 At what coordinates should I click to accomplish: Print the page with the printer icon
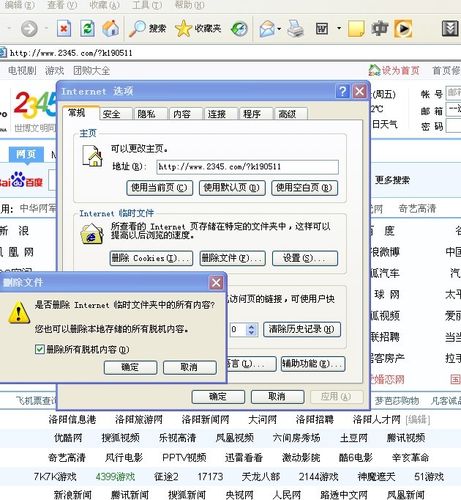coord(295,29)
